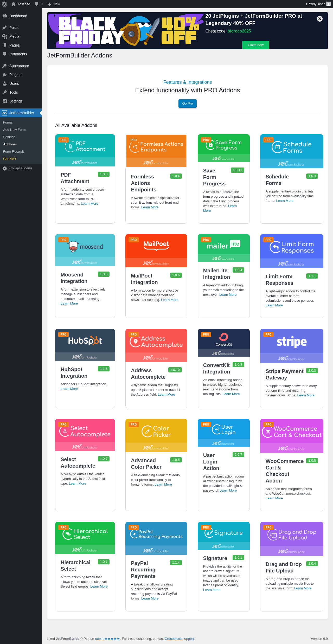Click the user avatar next to Howdy
Viewport: 333px width, 644px height.
[x=328, y=4]
